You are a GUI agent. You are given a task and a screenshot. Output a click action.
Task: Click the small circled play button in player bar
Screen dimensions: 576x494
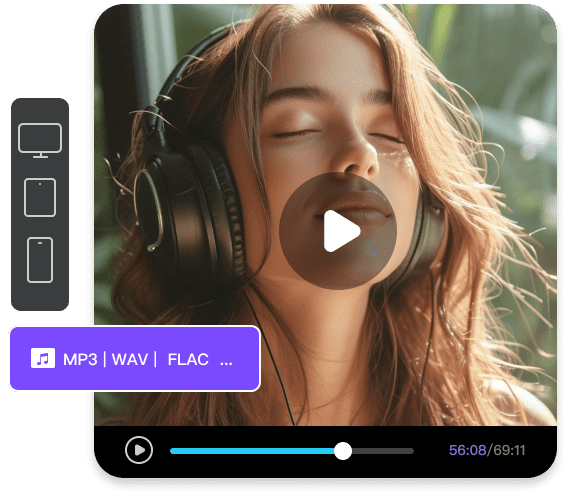139,450
